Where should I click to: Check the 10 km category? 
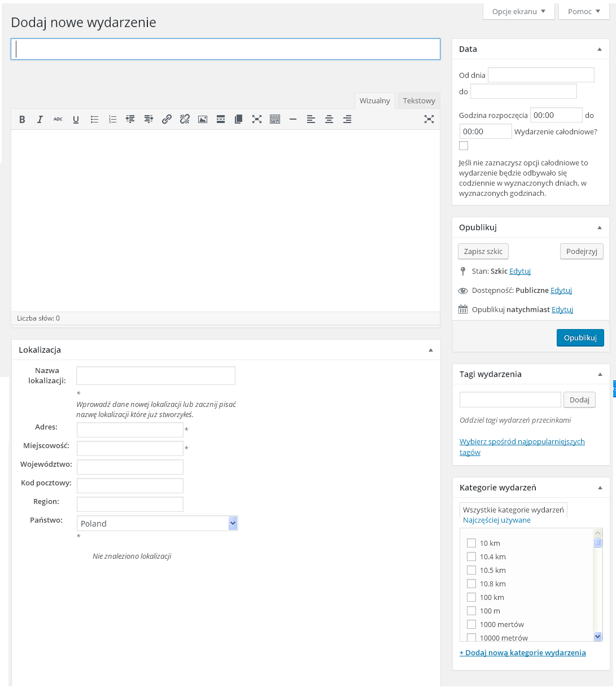click(471, 543)
